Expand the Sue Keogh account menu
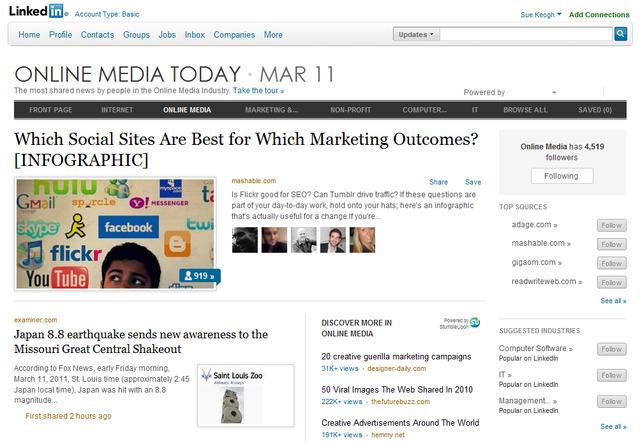 [x=541, y=15]
